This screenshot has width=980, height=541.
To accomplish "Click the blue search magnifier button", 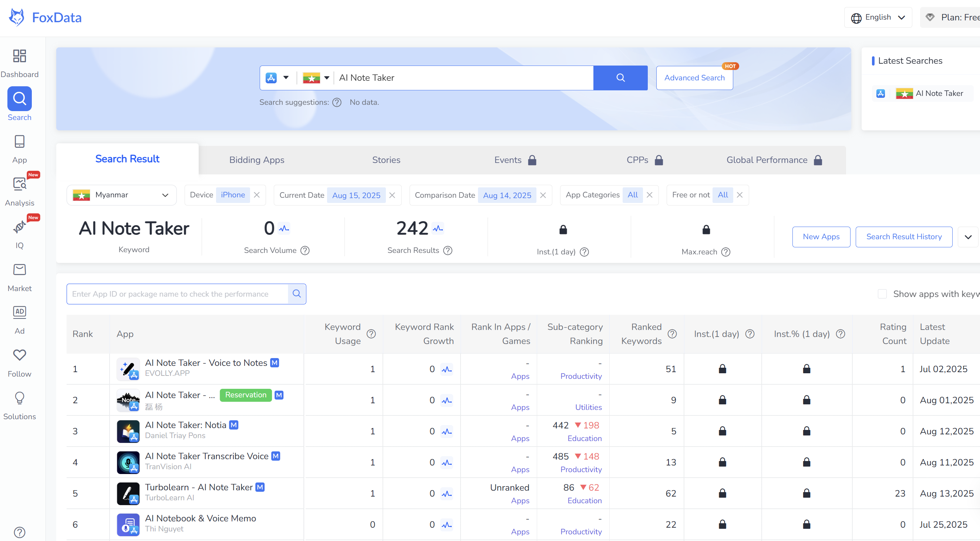I will (x=620, y=78).
